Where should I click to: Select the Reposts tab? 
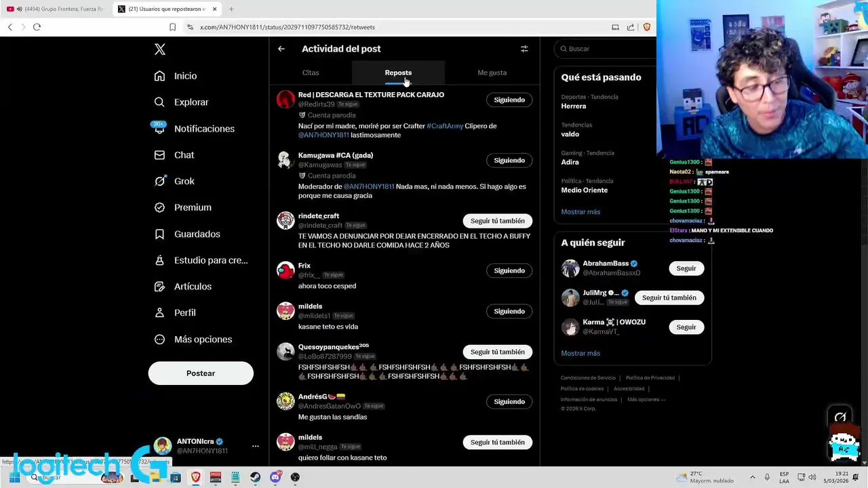tap(398, 73)
